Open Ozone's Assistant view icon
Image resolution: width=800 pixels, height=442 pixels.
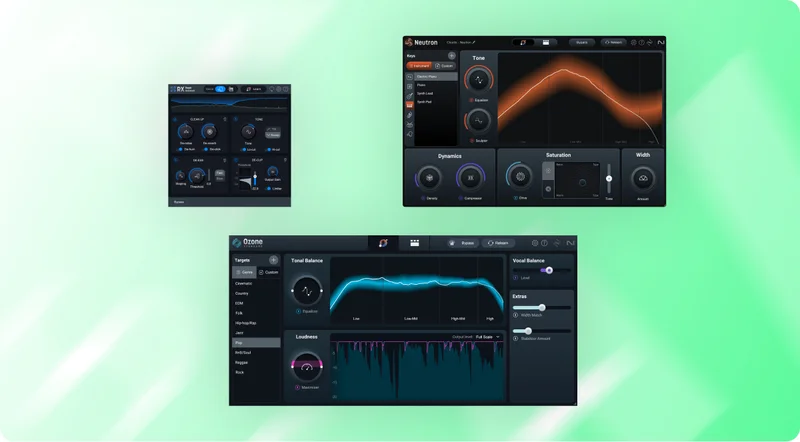383,243
